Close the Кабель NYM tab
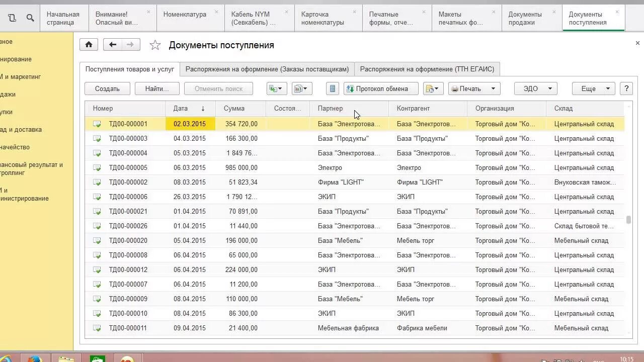This screenshot has height=362, width=644. click(287, 12)
